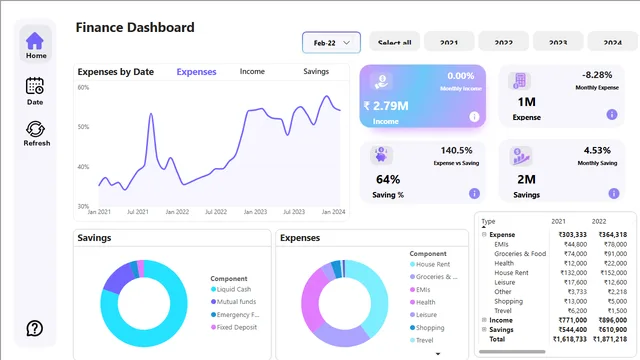Click the EMIs table row label
The width and height of the screenshot is (640, 360).
tap(501, 244)
